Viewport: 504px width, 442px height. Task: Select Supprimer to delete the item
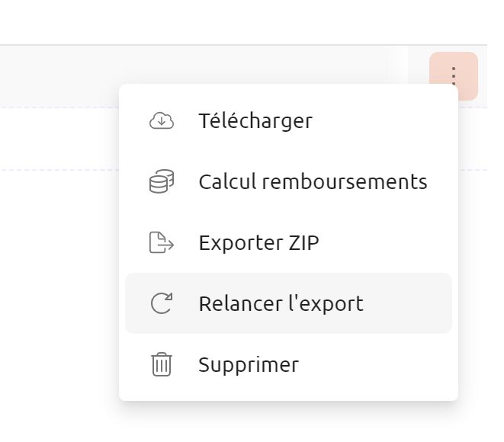[x=288, y=364]
